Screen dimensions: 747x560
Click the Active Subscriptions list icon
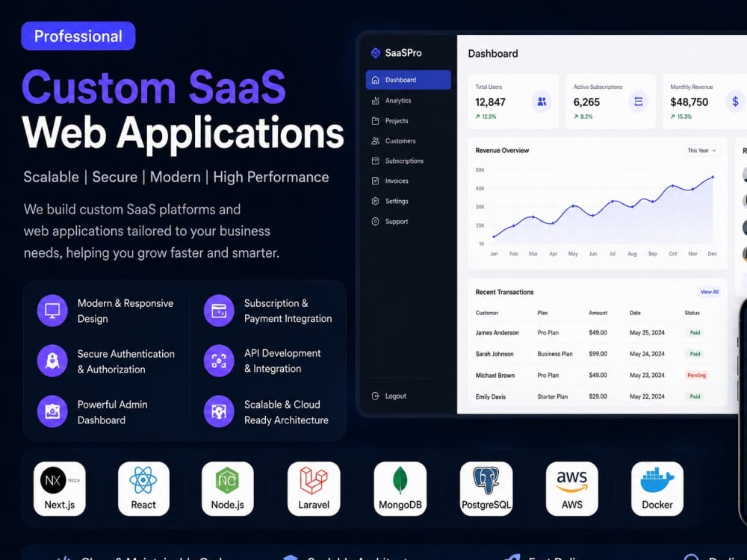click(x=639, y=102)
